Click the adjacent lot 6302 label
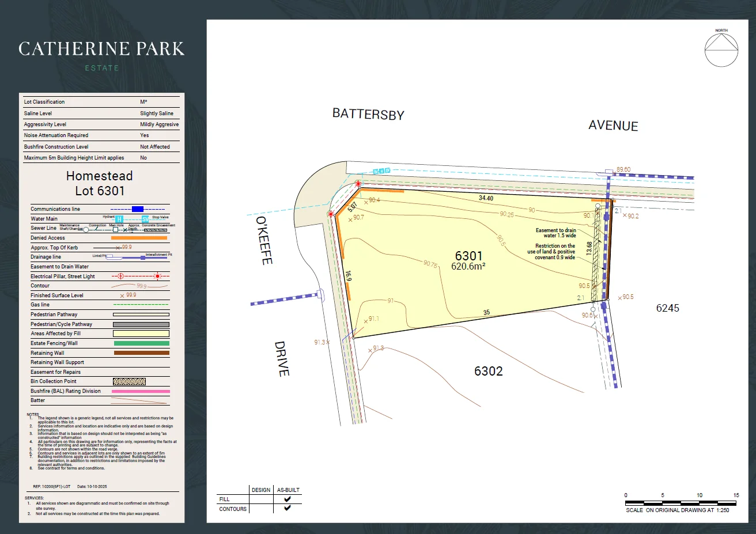Screen dimensions: 756x534 pos(488,372)
